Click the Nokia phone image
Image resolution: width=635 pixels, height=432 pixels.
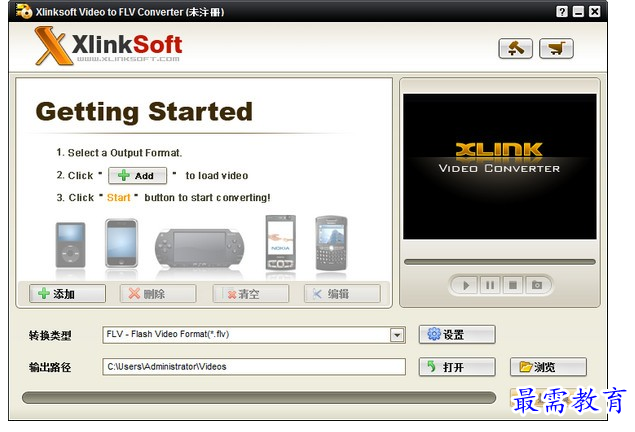(x=281, y=243)
